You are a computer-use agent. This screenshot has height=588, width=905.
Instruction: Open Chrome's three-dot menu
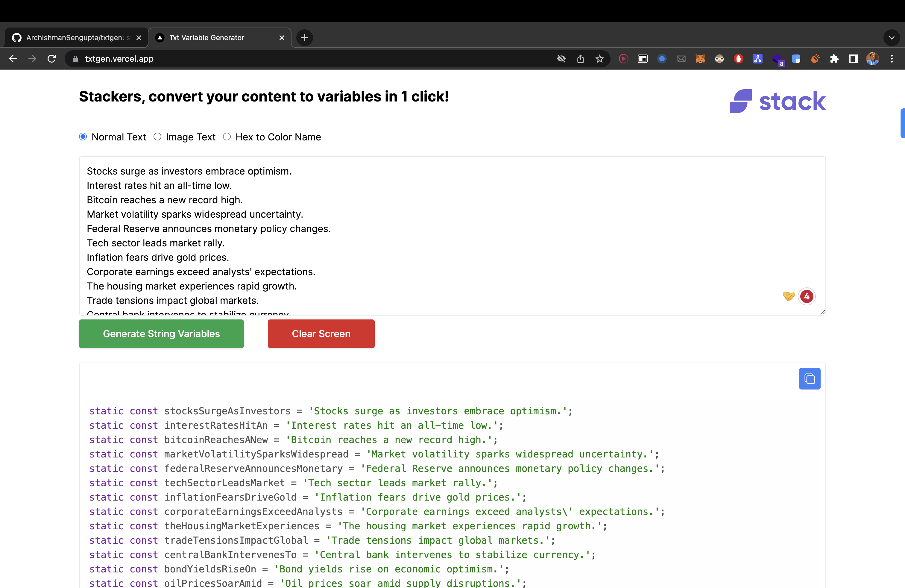click(x=892, y=59)
